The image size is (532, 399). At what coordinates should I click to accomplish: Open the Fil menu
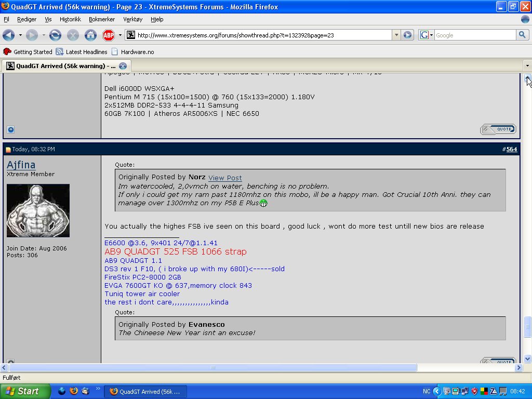[x=6, y=19]
